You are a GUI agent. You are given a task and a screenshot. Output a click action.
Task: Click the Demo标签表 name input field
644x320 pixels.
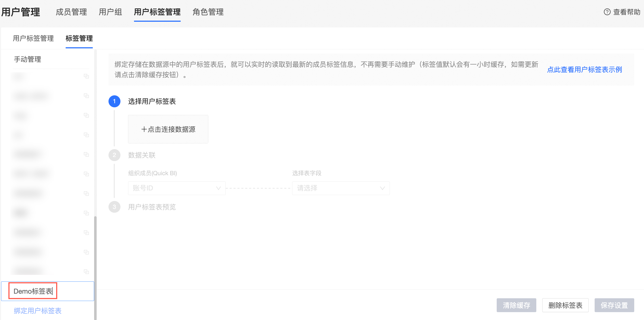(x=33, y=291)
